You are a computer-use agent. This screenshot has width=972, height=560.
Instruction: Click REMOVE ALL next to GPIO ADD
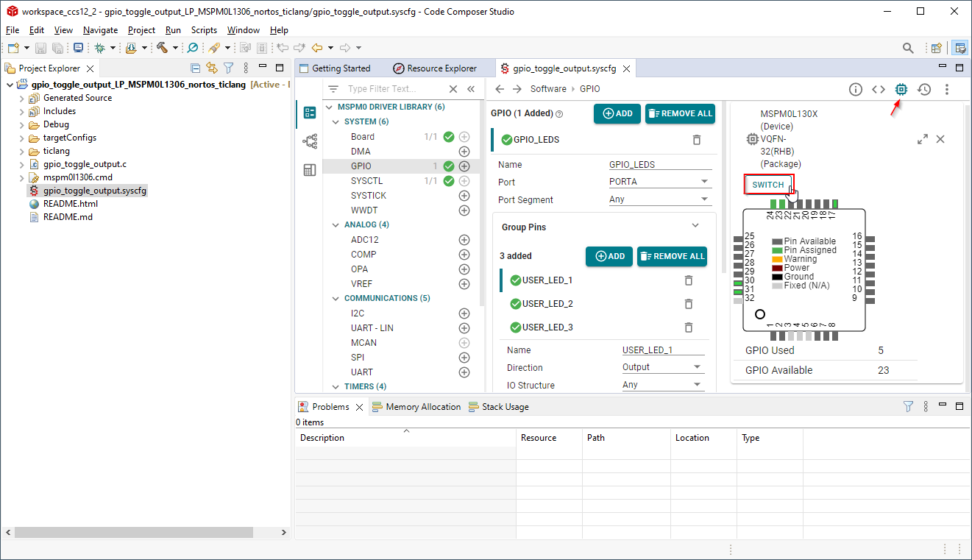point(679,114)
